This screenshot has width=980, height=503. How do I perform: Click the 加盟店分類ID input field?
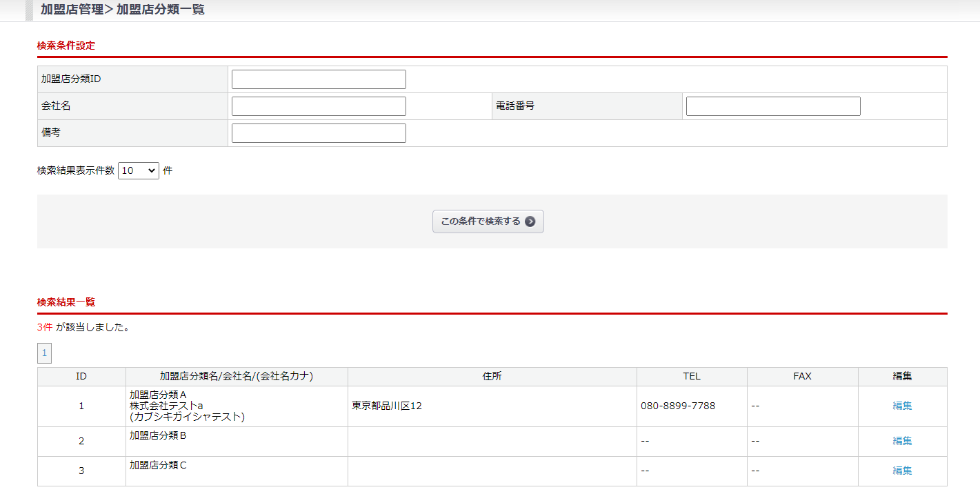(319, 79)
